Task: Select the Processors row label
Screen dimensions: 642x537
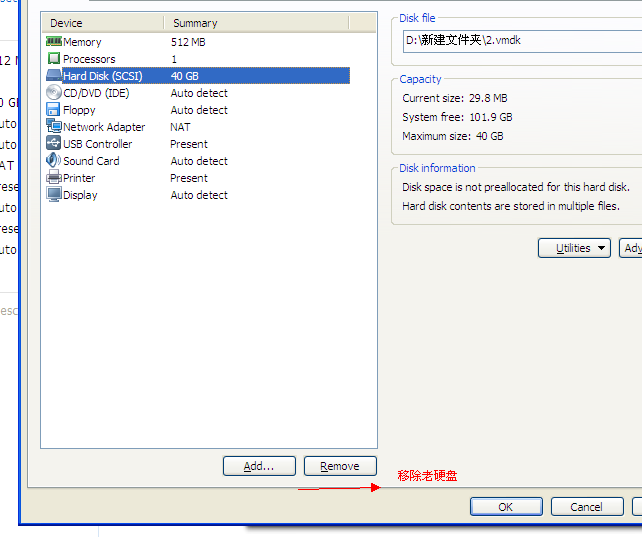Action: 89,59
